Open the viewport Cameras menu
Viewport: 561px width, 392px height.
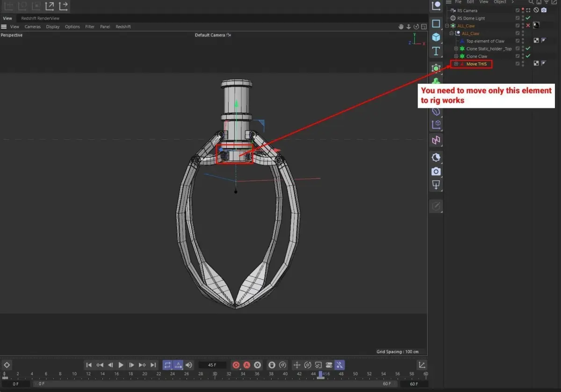33,27
